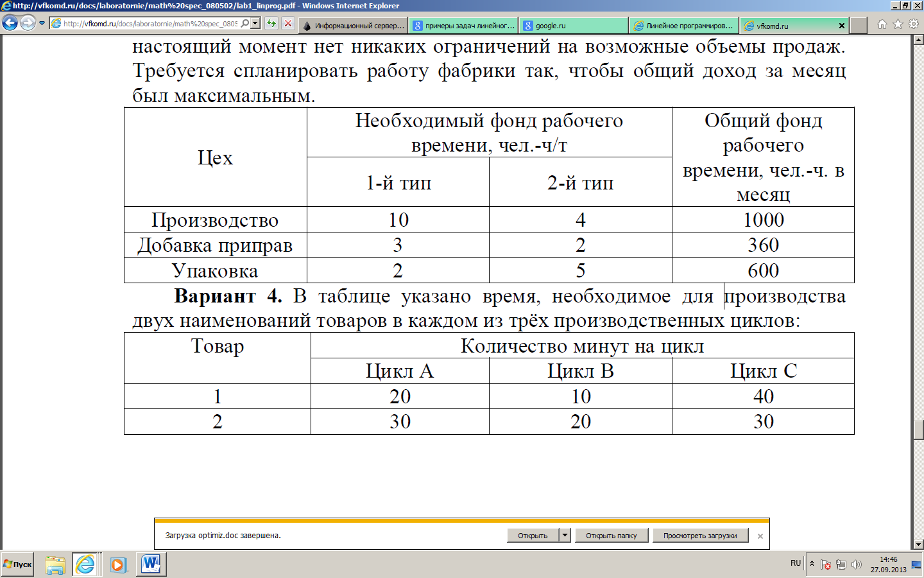Click the Добавка приправ cell
The image size is (924, 578).
(215, 245)
